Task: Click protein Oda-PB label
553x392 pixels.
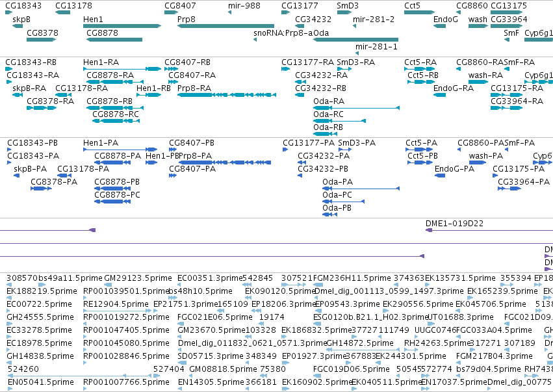Action: tap(337, 208)
